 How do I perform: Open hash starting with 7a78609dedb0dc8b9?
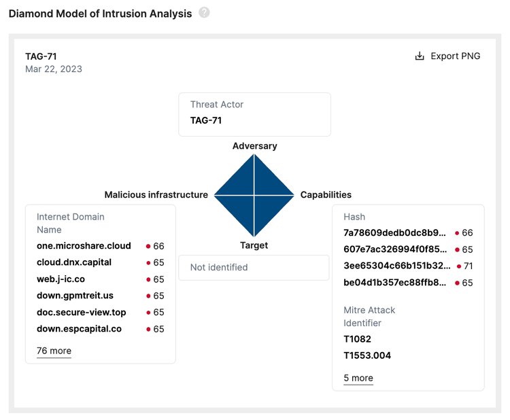[x=395, y=233]
